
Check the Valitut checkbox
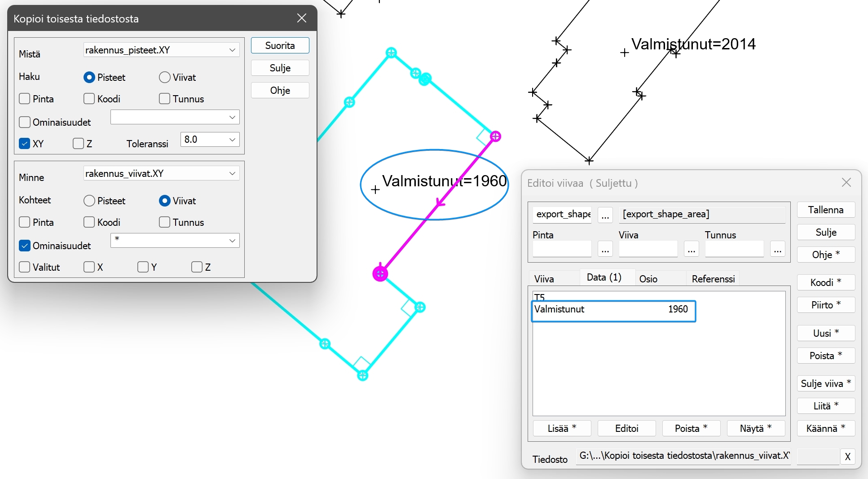point(25,267)
